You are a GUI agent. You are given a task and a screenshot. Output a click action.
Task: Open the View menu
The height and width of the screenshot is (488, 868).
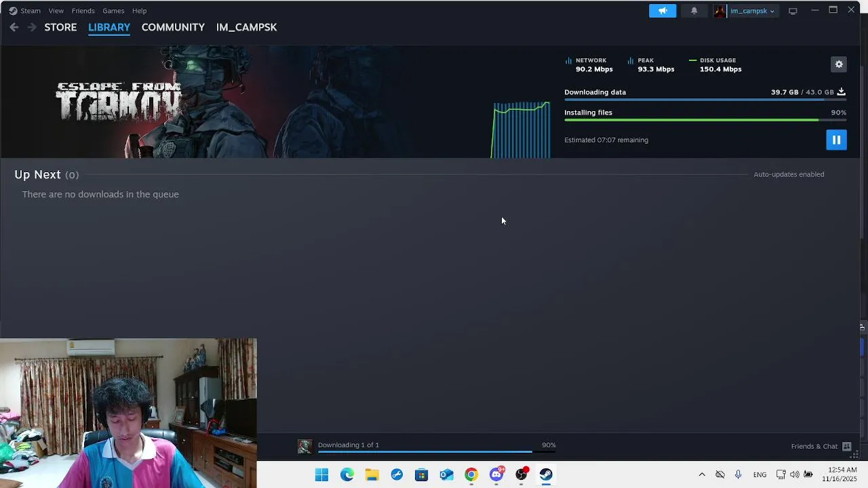[56, 11]
